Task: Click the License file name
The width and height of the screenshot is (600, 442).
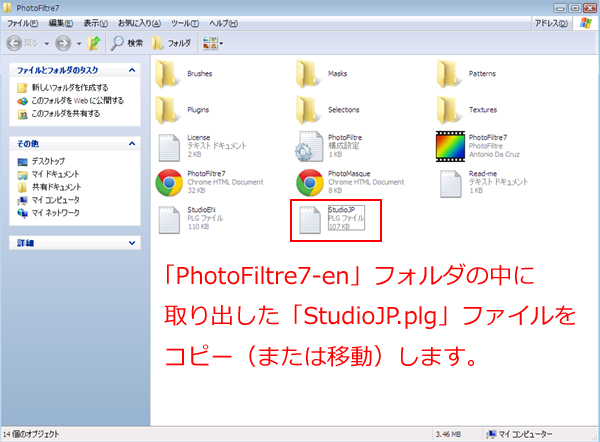Action: tap(199, 137)
